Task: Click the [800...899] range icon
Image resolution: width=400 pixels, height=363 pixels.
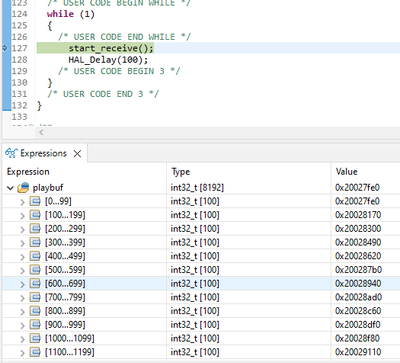Action: [x=35, y=311]
